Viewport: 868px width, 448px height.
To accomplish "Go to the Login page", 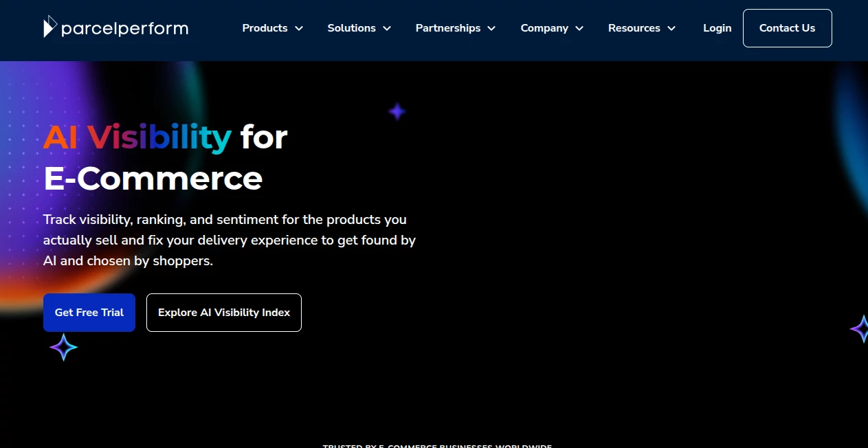I will (717, 28).
